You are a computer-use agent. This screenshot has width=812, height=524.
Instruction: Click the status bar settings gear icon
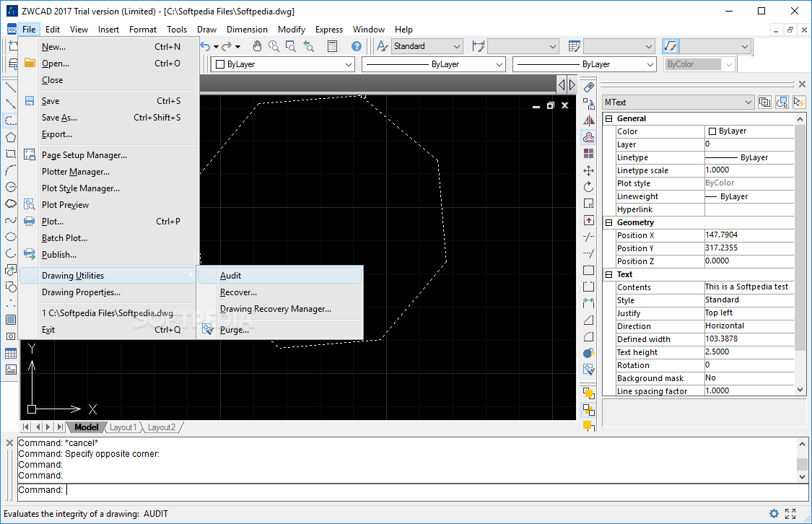[x=774, y=514]
